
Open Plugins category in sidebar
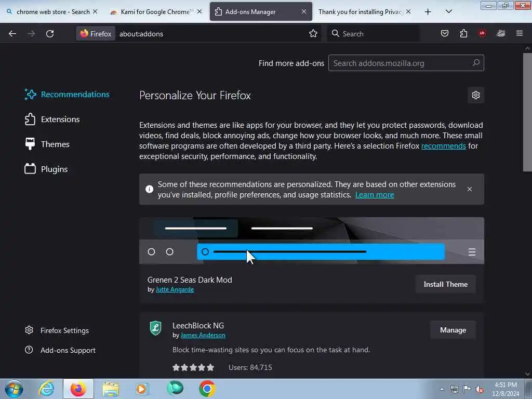46,169
